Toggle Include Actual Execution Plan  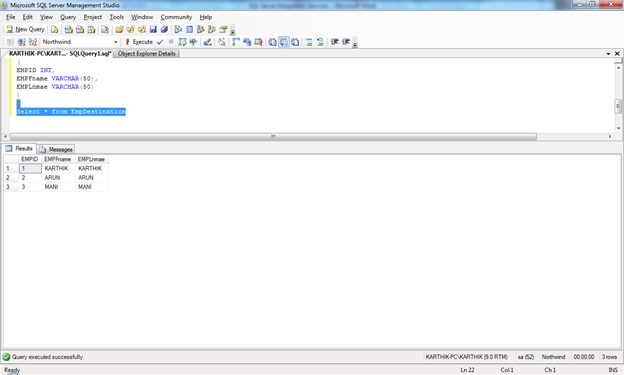point(236,42)
